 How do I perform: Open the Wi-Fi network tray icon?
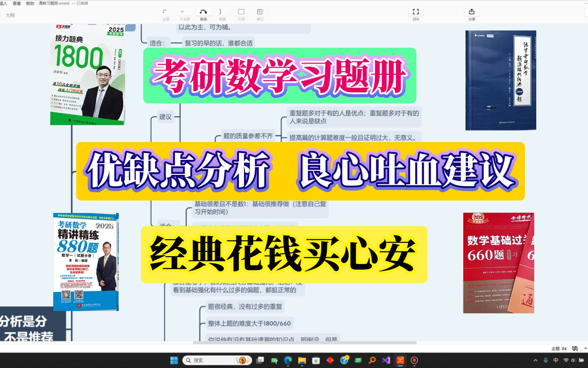click(566, 361)
